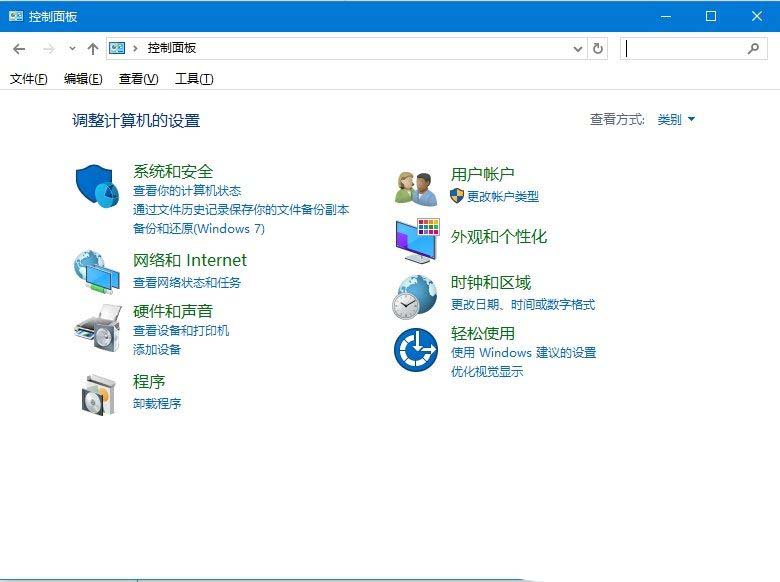Click 查看网络状态和任务 link
Screen dimensions: 780x582
tap(187, 283)
